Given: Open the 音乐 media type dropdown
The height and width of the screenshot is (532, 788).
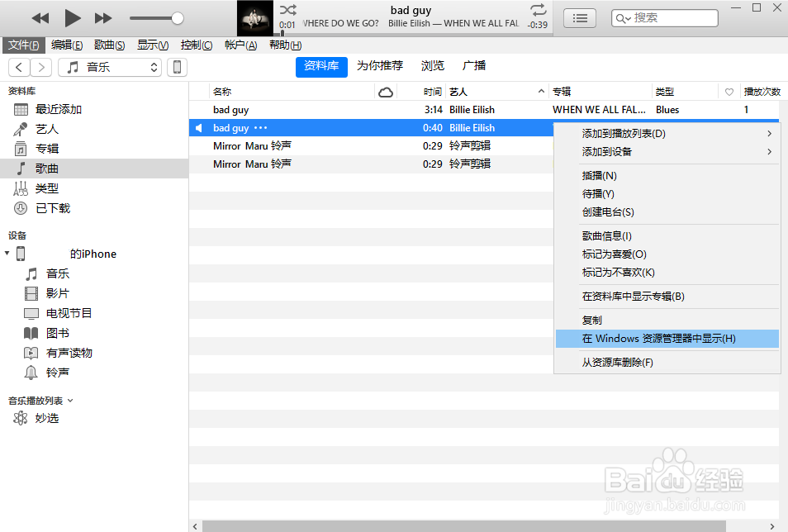Looking at the screenshot, I should [x=110, y=68].
